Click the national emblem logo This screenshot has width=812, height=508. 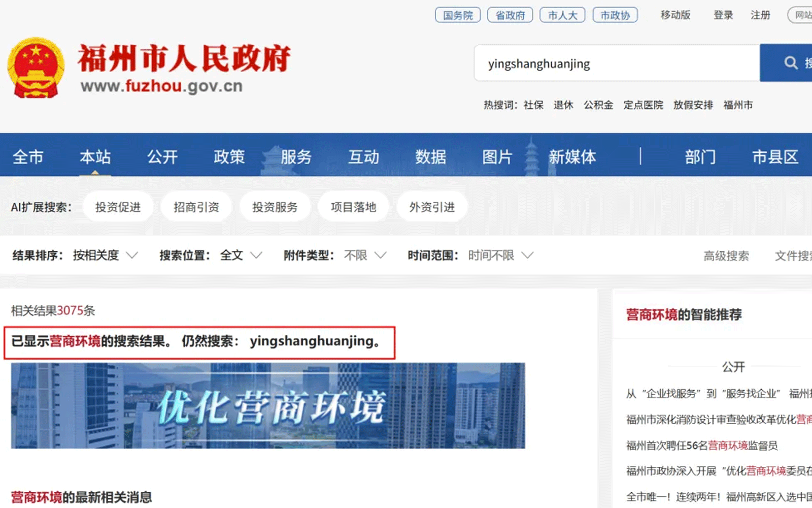36,68
